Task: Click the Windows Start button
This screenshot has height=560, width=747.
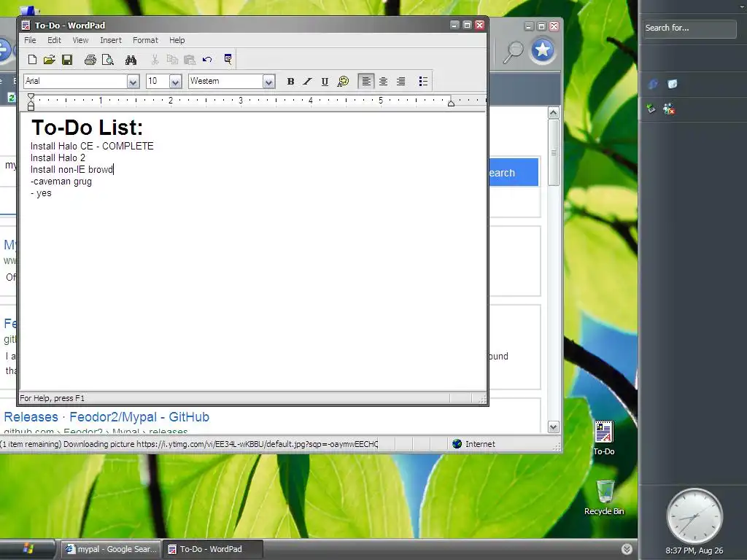Action: coord(28,548)
